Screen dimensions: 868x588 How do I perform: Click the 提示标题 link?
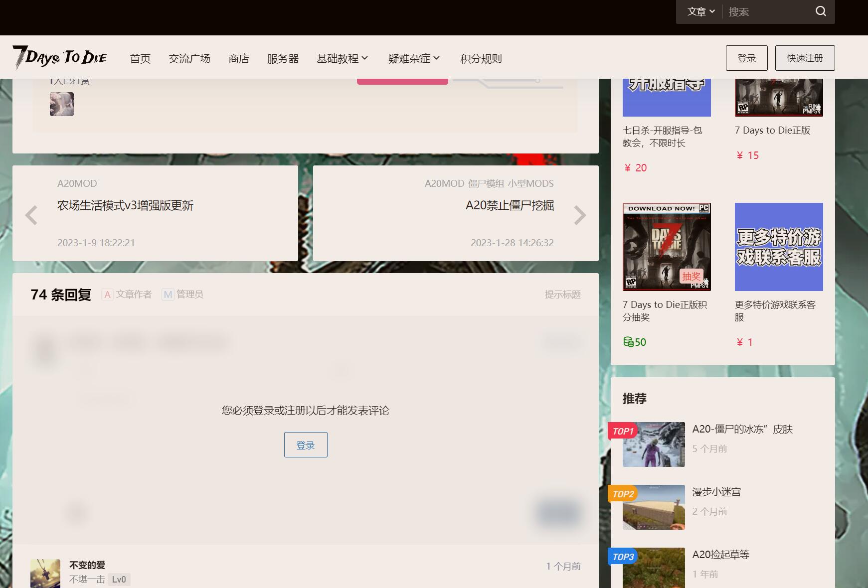(x=562, y=294)
